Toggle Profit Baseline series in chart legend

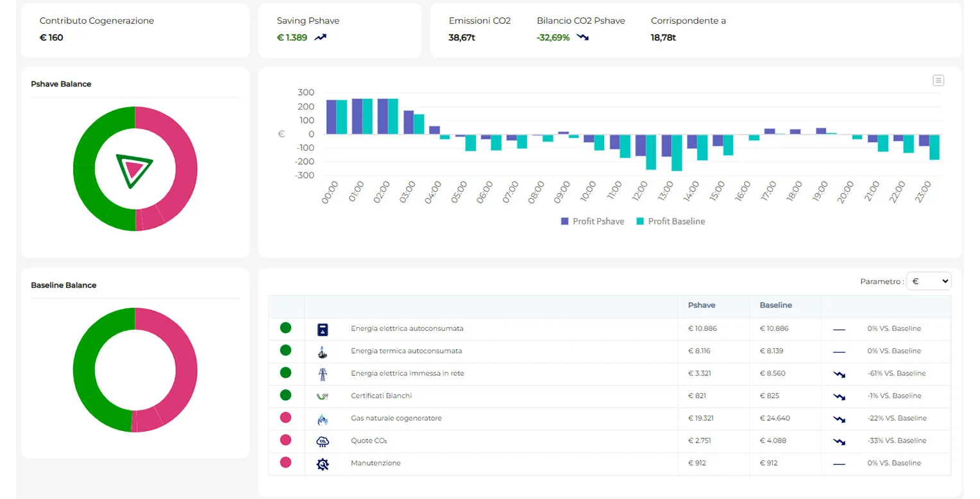[x=670, y=221]
